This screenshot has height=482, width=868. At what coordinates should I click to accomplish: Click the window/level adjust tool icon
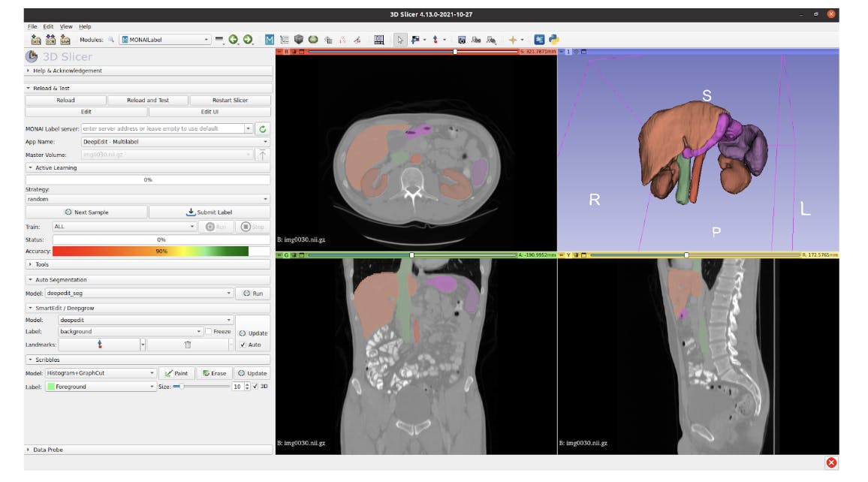[415, 39]
